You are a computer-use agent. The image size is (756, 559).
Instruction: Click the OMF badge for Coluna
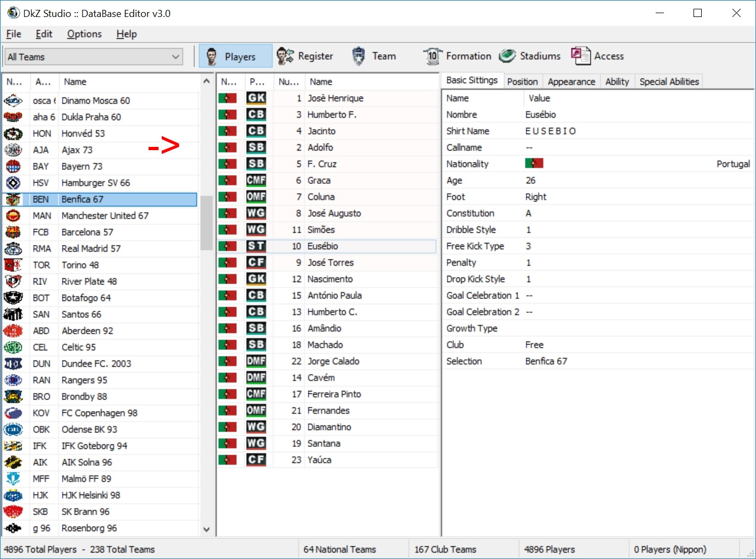pyautogui.click(x=256, y=197)
